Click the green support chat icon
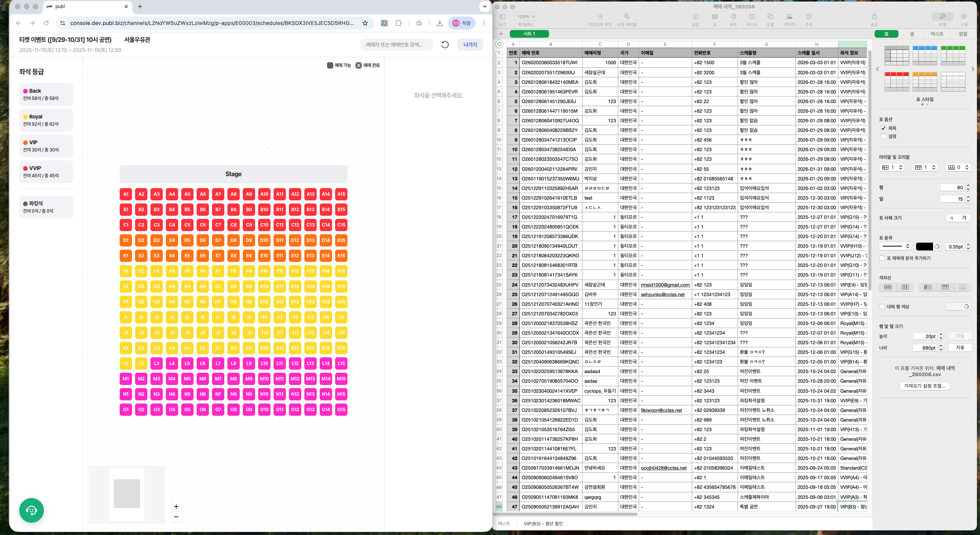 tap(32, 510)
